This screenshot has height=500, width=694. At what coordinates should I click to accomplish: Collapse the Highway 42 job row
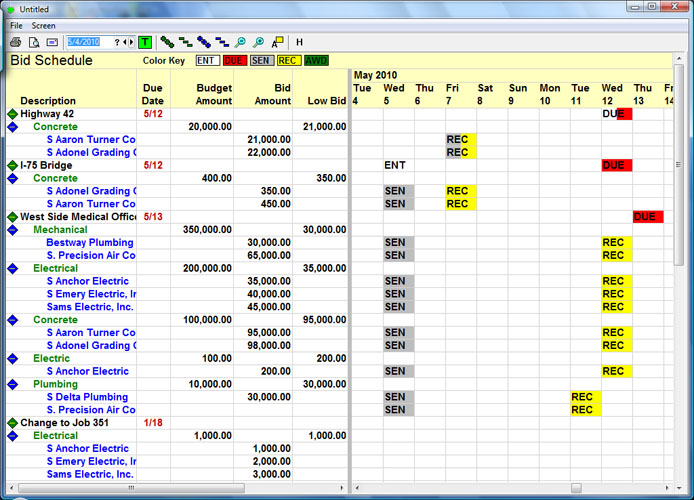[12, 114]
